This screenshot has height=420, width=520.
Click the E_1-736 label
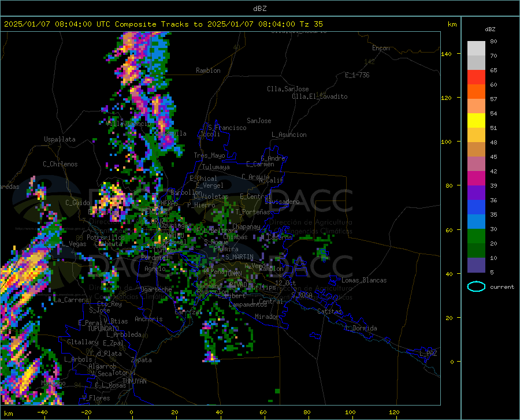357,75
